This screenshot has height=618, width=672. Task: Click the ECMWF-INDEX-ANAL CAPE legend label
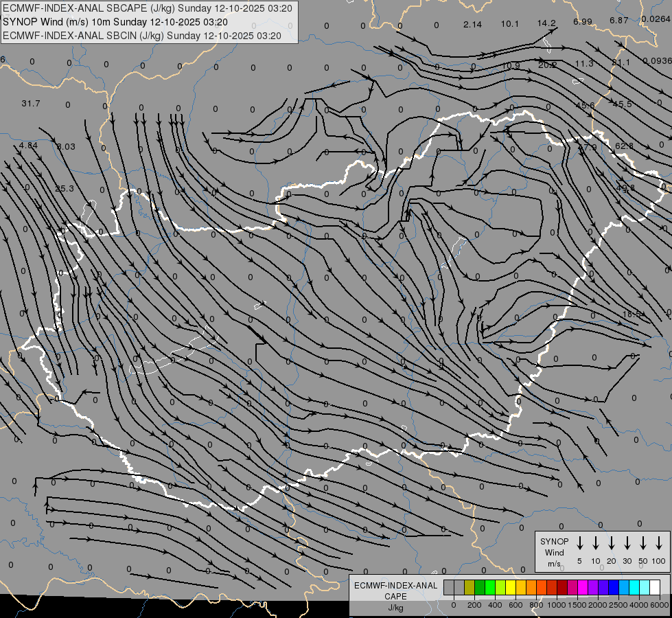pyautogui.click(x=395, y=591)
